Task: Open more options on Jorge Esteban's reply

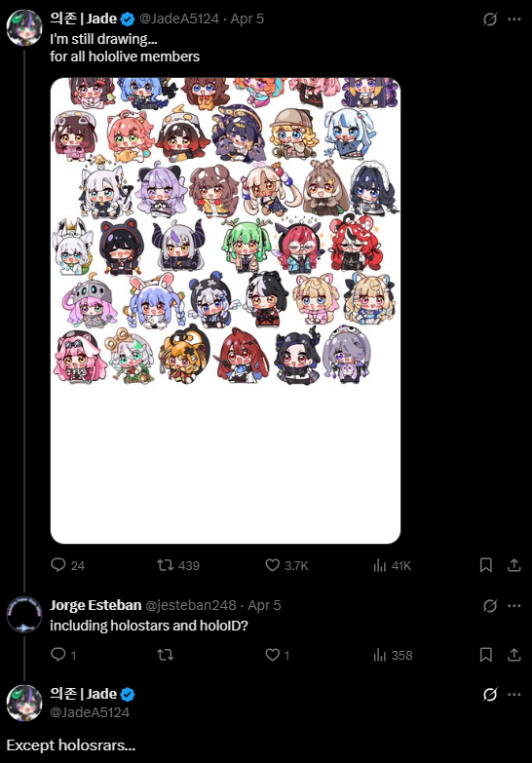Action: (x=514, y=606)
